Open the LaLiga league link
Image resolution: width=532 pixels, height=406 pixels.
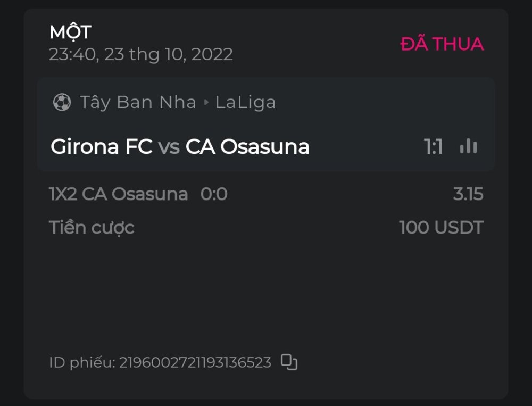pos(245,102)
